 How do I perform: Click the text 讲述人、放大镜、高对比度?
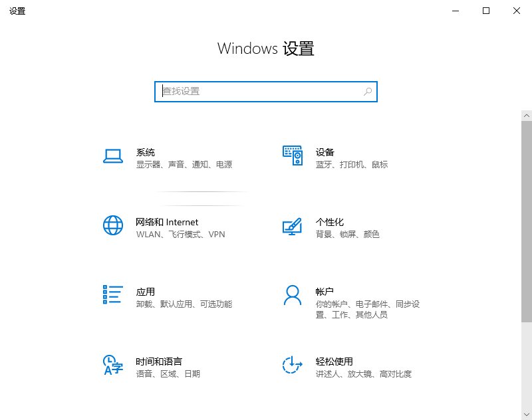coord(364,374)
